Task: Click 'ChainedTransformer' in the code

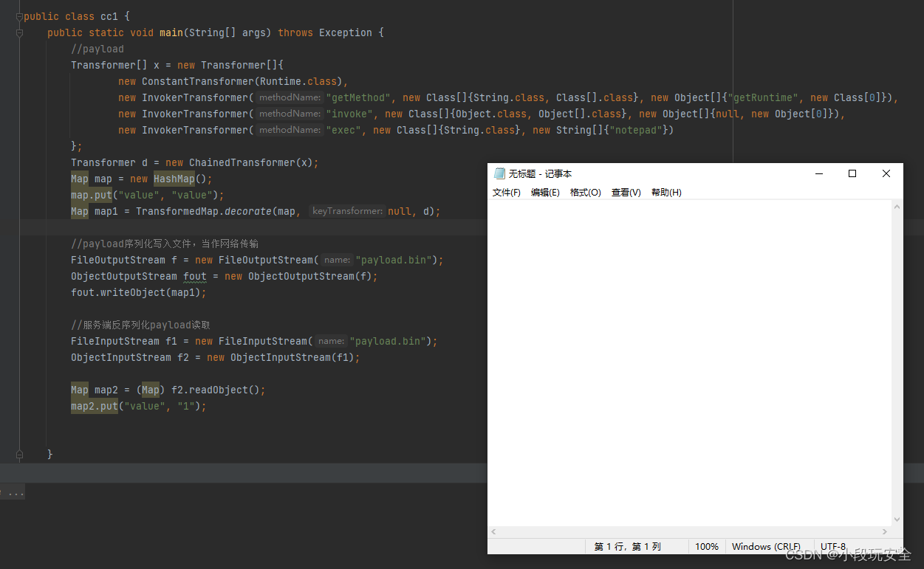Action: 242,162
